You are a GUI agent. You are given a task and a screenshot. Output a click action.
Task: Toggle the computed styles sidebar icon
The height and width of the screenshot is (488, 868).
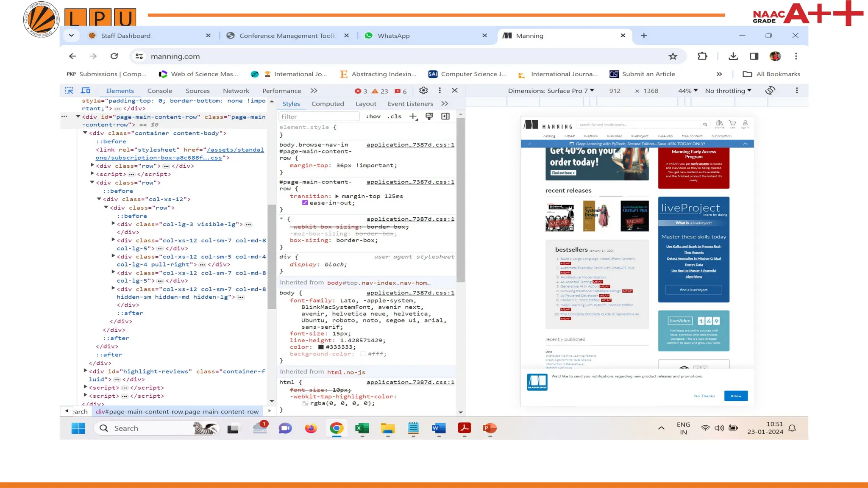point(445,116)
